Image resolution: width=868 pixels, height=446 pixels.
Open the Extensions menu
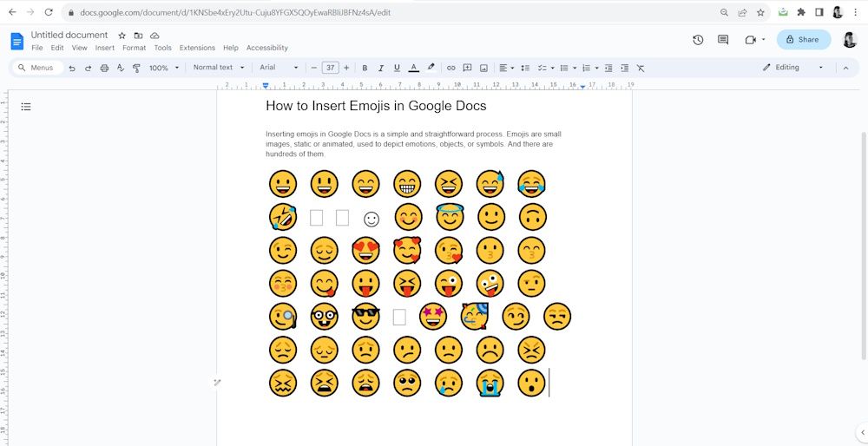(x=197, y=48)
